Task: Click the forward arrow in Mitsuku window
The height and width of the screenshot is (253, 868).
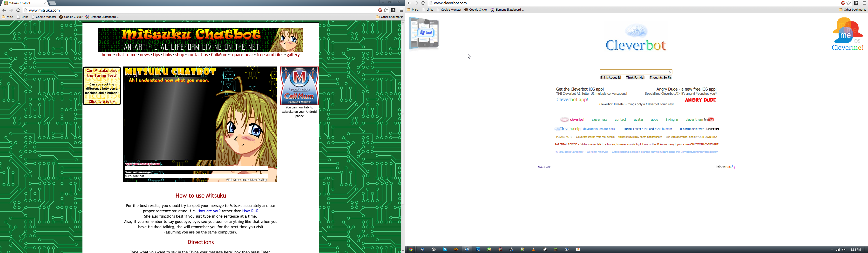Action: 12,10
